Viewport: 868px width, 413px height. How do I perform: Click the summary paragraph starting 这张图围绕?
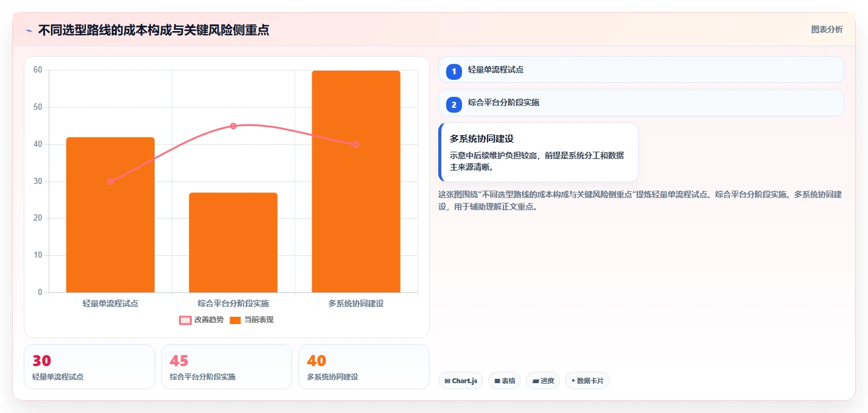click(x=640, y=200)
